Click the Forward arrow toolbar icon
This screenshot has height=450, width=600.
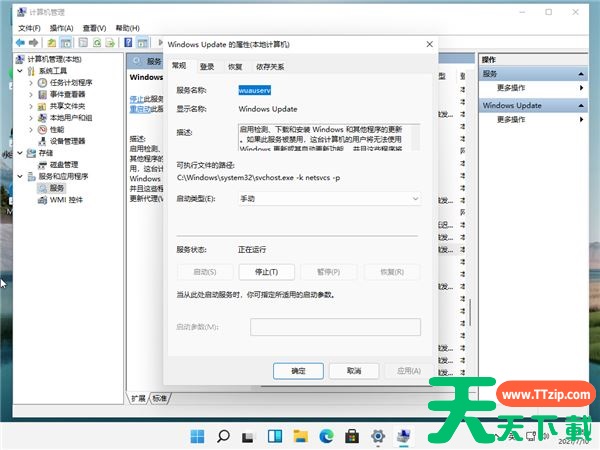point(34,43)
